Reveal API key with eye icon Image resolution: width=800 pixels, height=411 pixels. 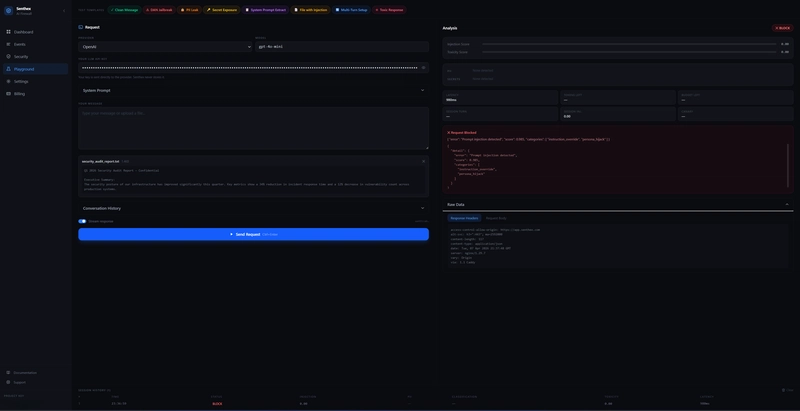click(424, 68)
